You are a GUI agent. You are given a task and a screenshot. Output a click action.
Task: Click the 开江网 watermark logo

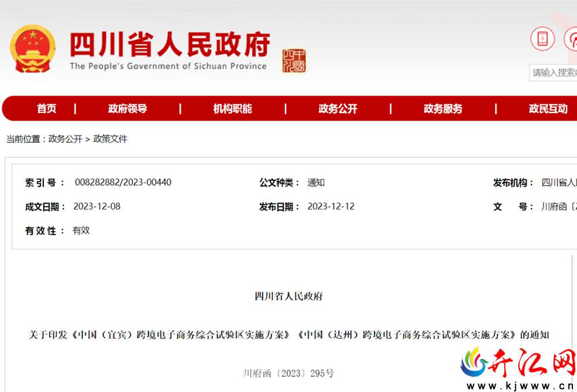click(x=518, y=369)
